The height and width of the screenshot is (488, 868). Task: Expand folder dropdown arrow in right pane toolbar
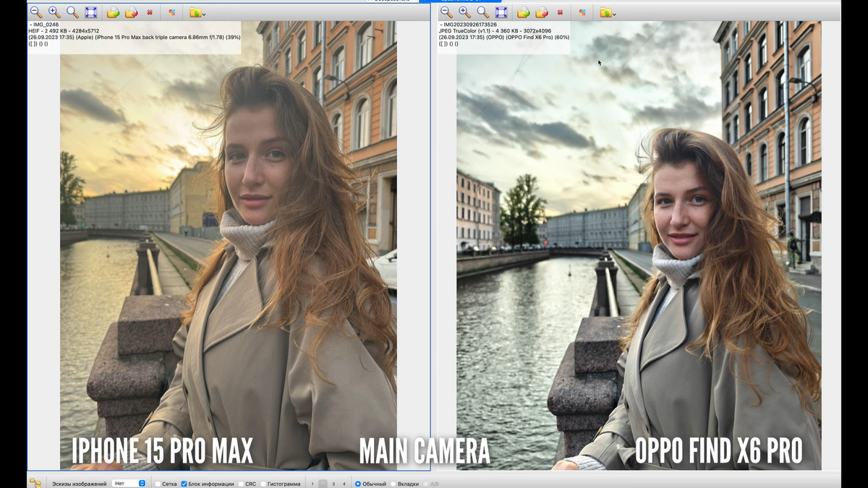click(614, 14)
